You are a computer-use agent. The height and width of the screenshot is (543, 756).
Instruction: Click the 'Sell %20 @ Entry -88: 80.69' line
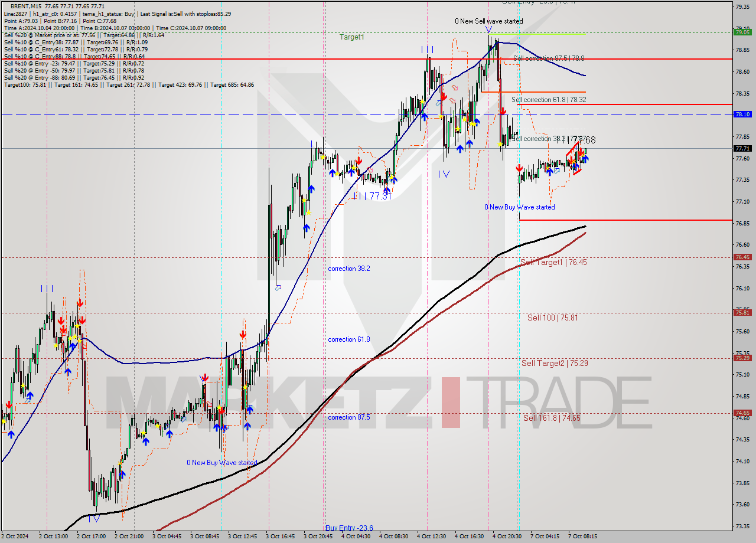[74, 77]
